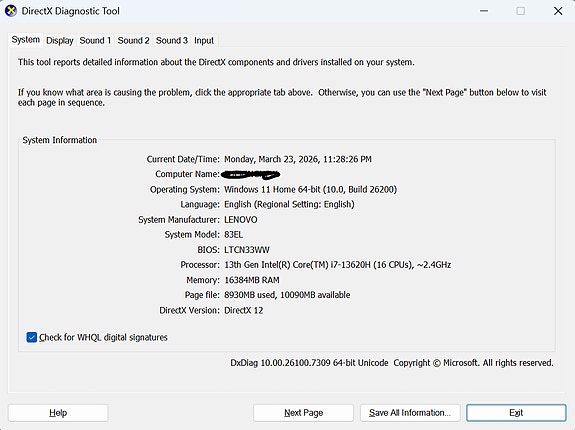Open the Display tab
Viewport: 575px width, 430px height.
coord(59,40)
